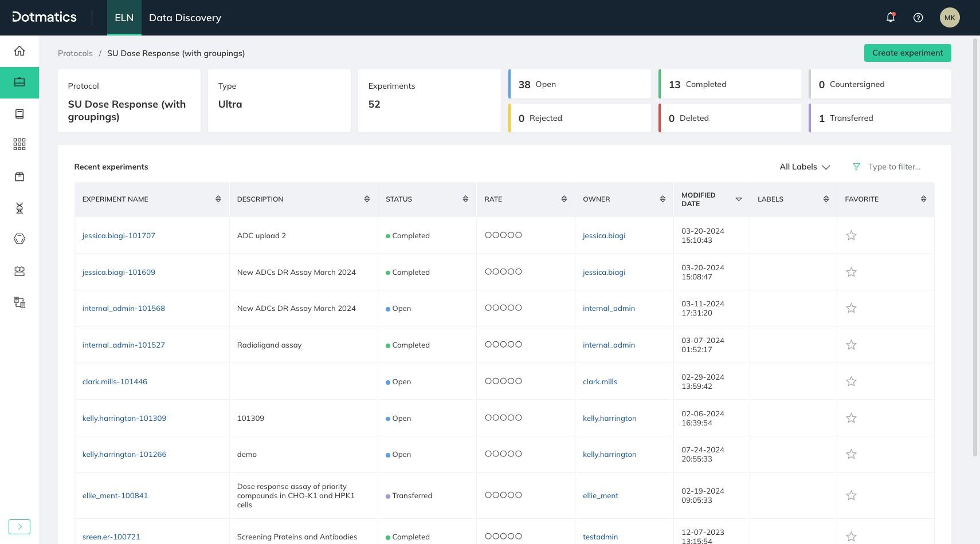Screen dimensions: 980x544
Task: Switch to the ELN tab
Action: coord(124,18)
